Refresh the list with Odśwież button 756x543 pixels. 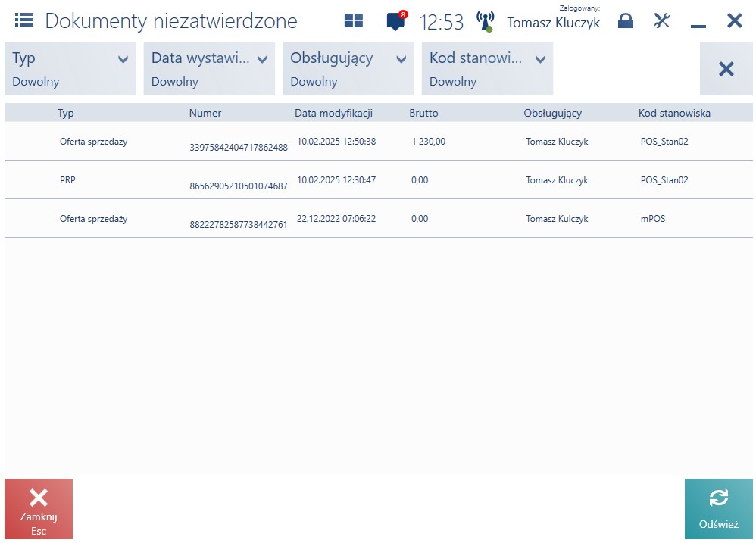coord(718,509)
